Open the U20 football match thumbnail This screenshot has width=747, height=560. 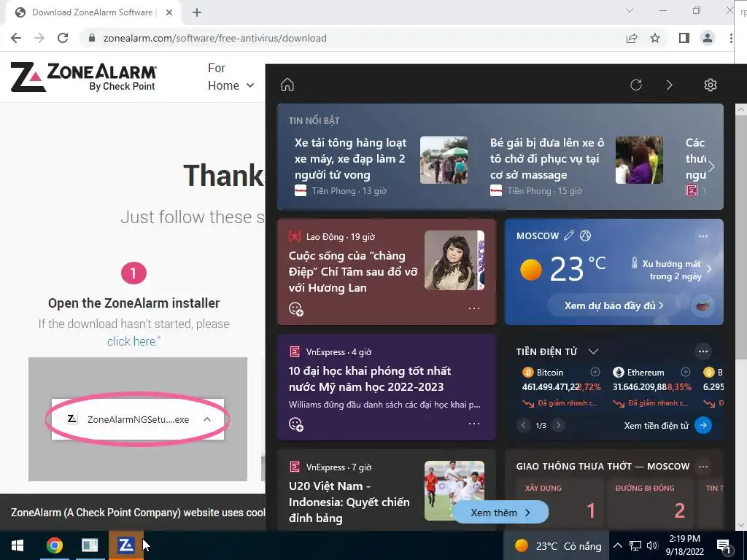coord(454,491)
